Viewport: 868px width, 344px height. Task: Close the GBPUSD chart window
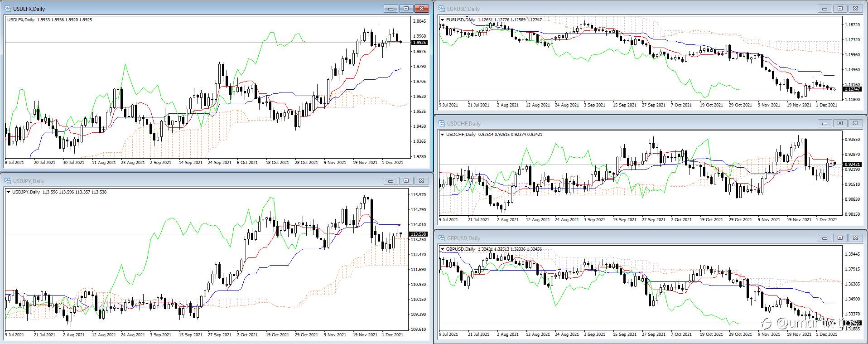pos(856,238)
